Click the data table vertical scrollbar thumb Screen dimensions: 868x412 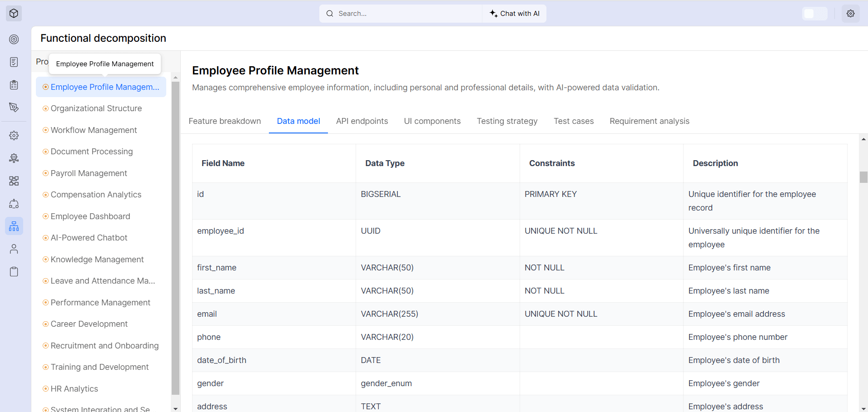pos(863,177)
